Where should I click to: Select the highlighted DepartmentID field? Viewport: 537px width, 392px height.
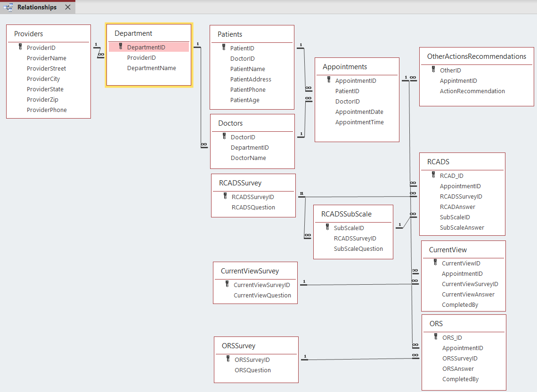coord(149,47)
